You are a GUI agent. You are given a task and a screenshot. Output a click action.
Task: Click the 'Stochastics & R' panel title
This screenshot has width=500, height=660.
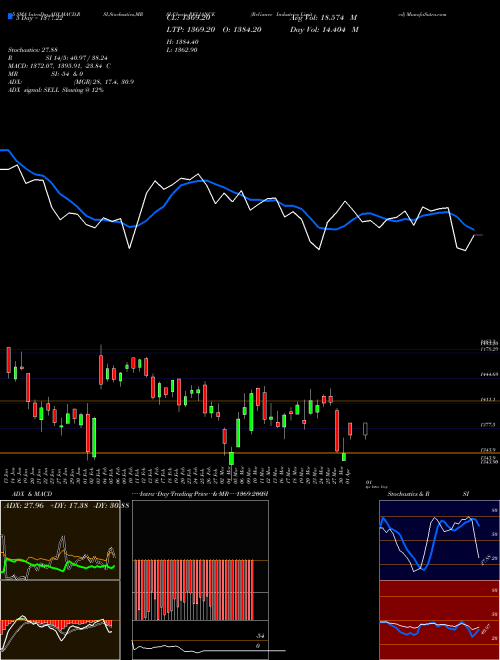(408, 494)
